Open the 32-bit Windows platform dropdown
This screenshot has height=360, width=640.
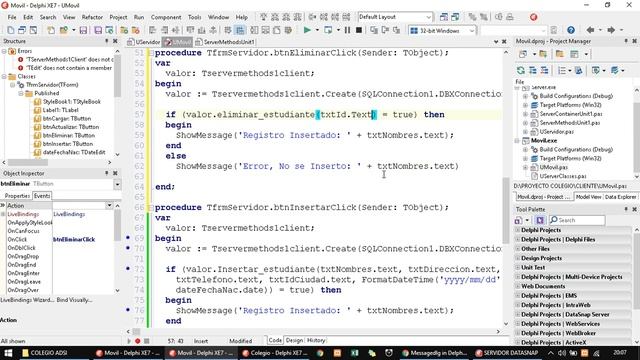tap(472, 30)
